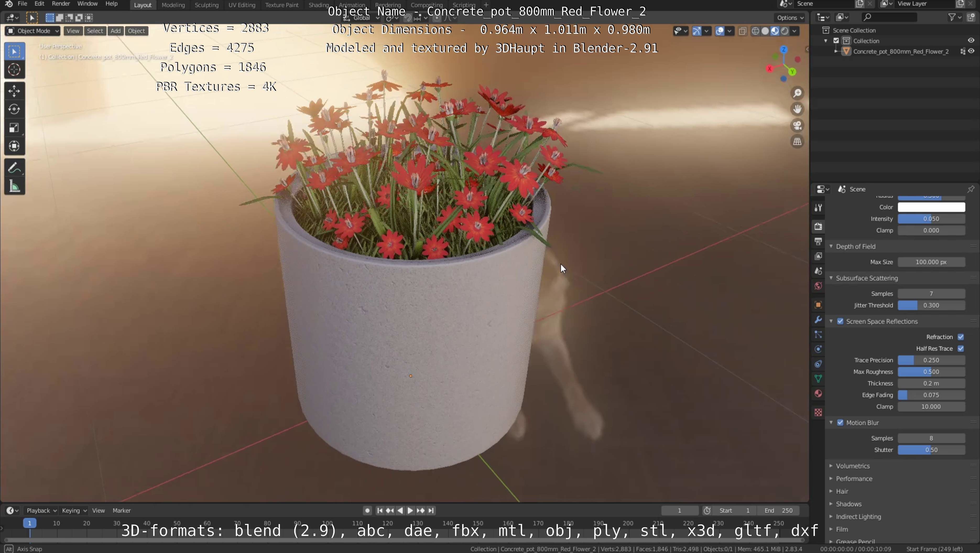Open the Object Mode dropdown

32,31
